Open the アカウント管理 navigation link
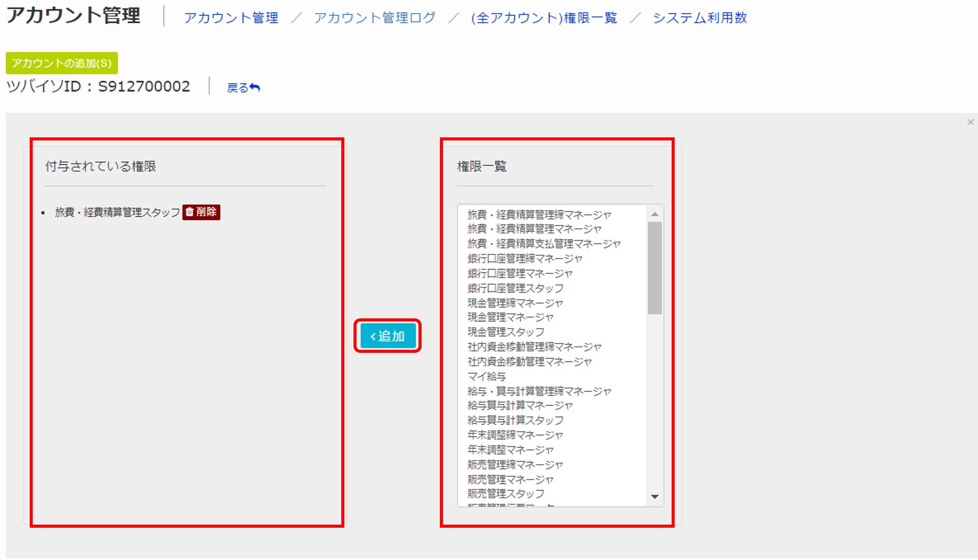The height and width of the screenshot is (560, 978). pos(231,18)
